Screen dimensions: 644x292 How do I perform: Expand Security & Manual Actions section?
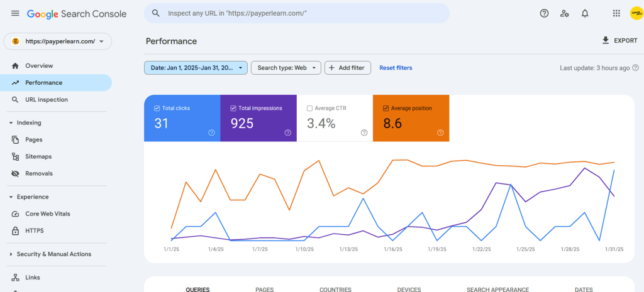point(11,254)
